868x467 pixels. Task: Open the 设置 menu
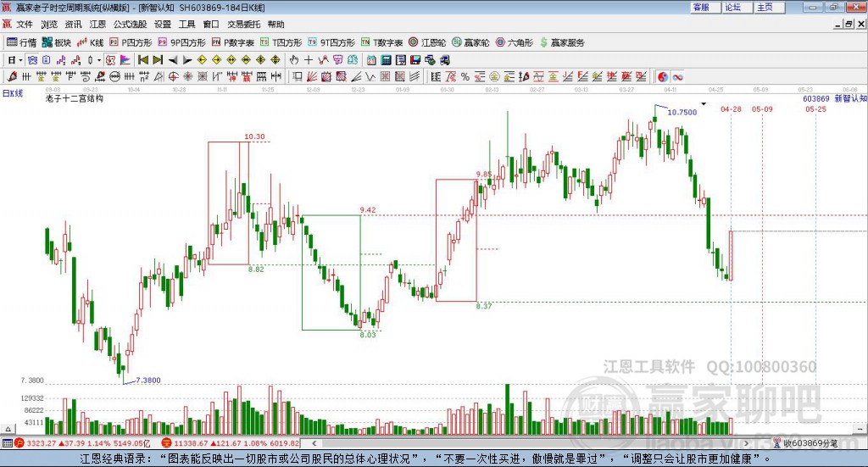coord(162,25)
